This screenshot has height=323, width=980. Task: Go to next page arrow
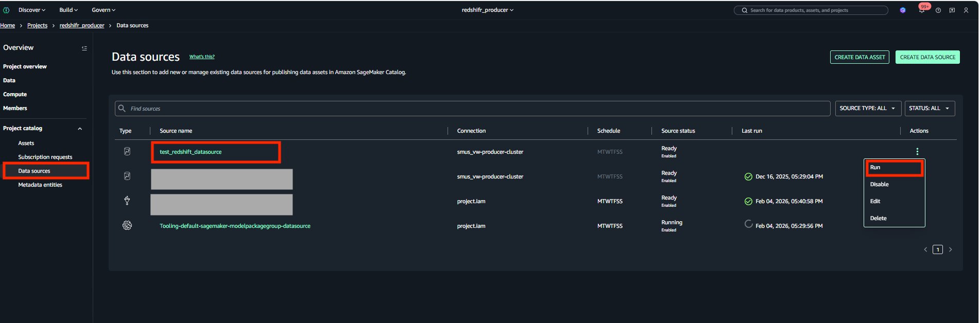(950, 249)
